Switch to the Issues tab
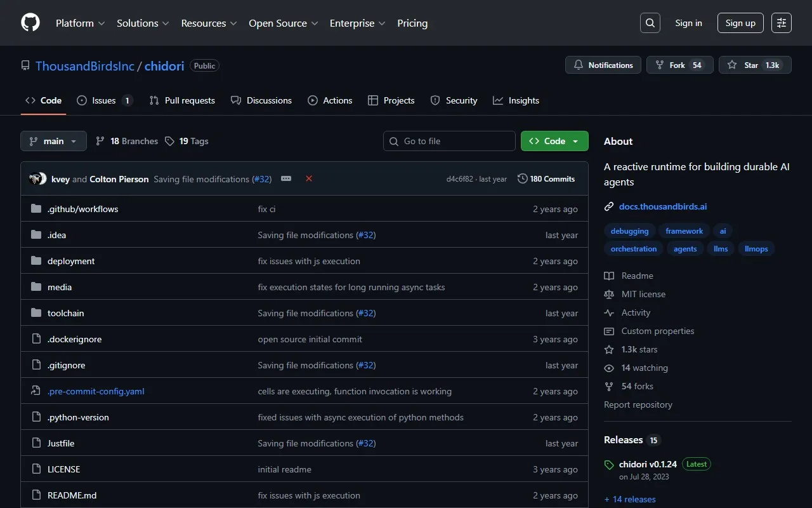 click(104, 100)
